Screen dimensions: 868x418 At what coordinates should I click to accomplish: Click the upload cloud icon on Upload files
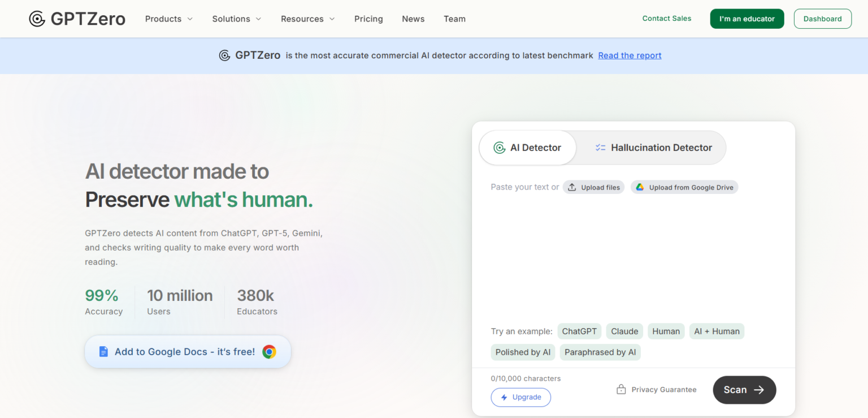tap(572, 187)
